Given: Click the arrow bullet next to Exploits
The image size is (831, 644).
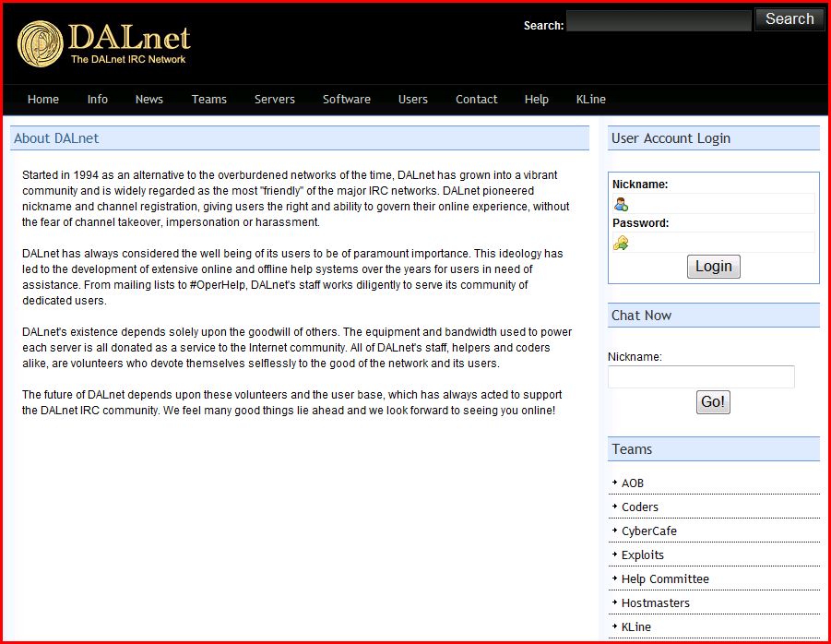Looking at the screenshot, I should [x=615, y=555].
